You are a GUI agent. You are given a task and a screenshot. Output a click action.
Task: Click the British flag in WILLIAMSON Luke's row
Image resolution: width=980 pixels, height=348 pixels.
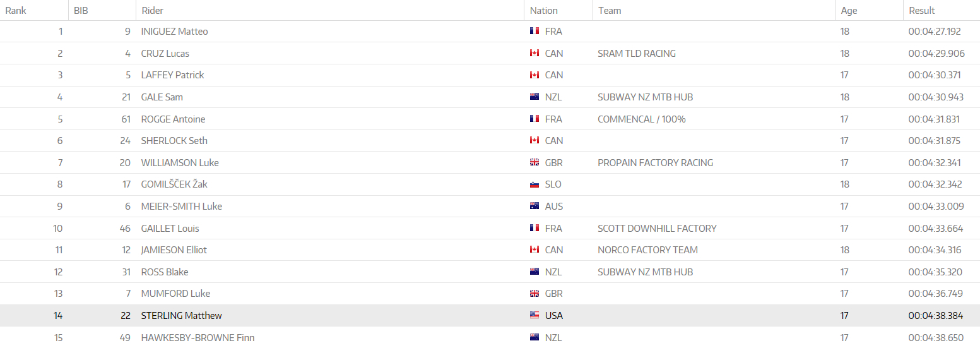pyautogui.click(x=534, y=162)
